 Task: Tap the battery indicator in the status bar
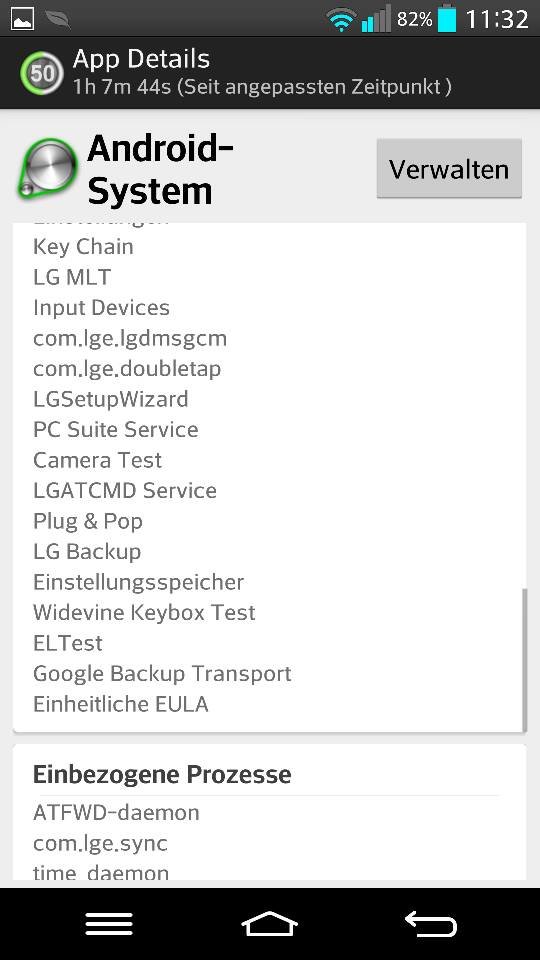[448, 19]
